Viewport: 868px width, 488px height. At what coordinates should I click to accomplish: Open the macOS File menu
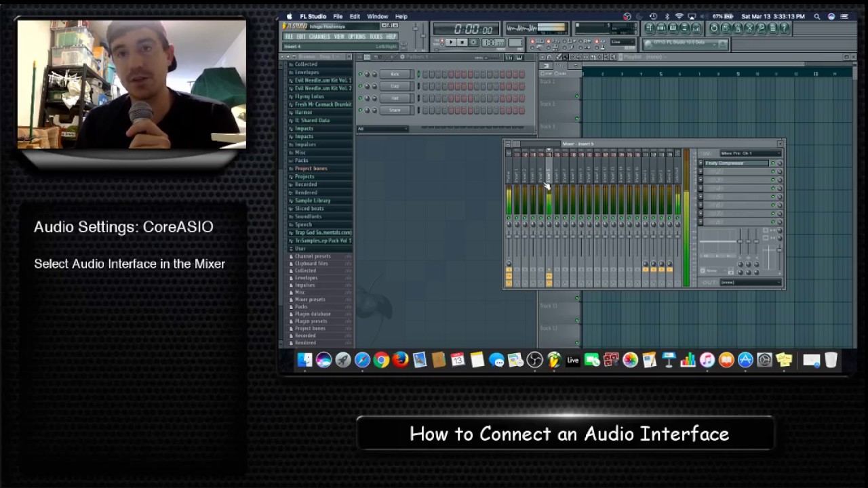pyautogui.click(x=338, y=16)
